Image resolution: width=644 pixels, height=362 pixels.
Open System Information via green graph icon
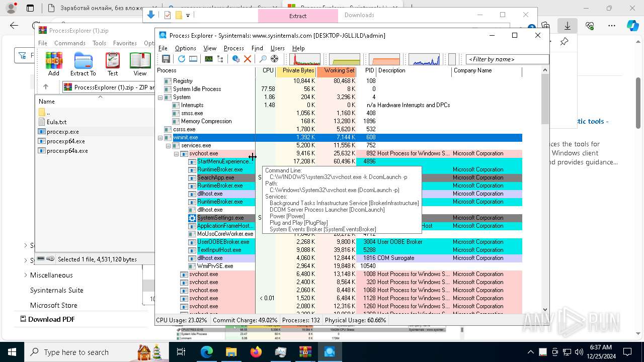[x=208, y=59]
